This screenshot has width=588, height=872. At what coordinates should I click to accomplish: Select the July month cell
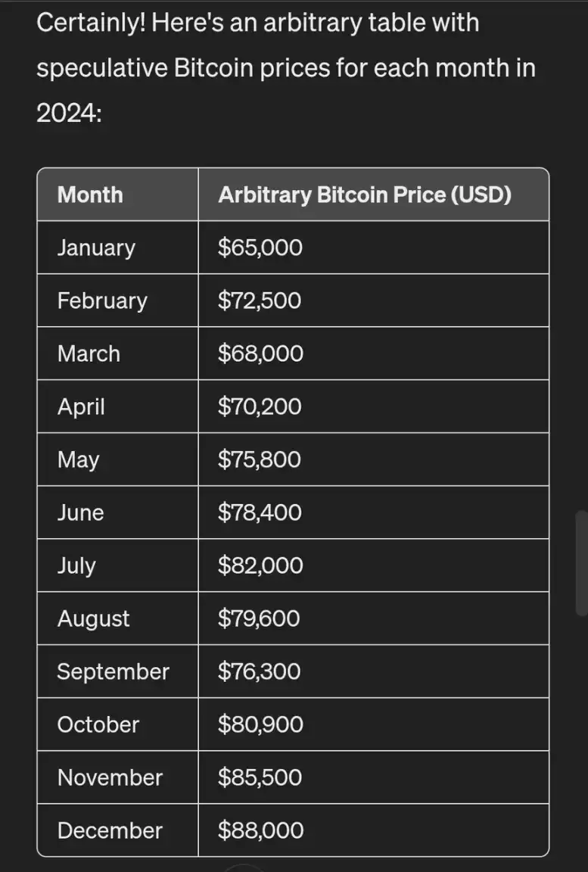tap(76, 565)
